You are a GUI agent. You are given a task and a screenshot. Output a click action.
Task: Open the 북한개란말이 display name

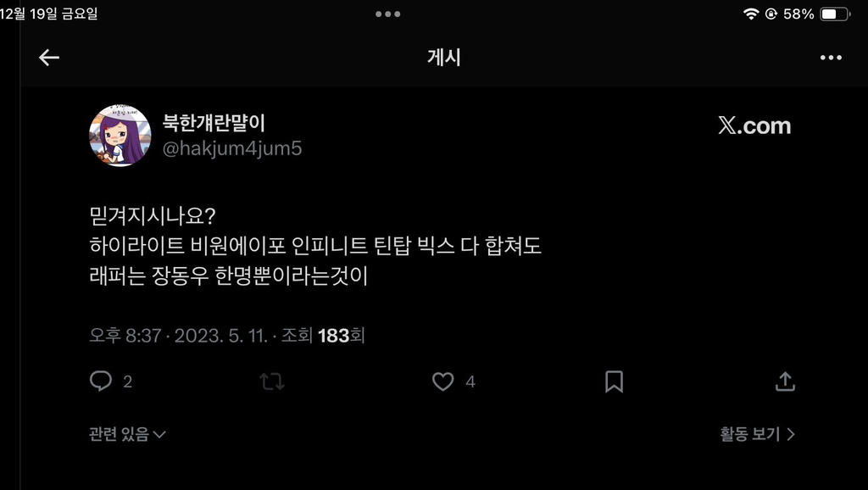click(214, 123)
